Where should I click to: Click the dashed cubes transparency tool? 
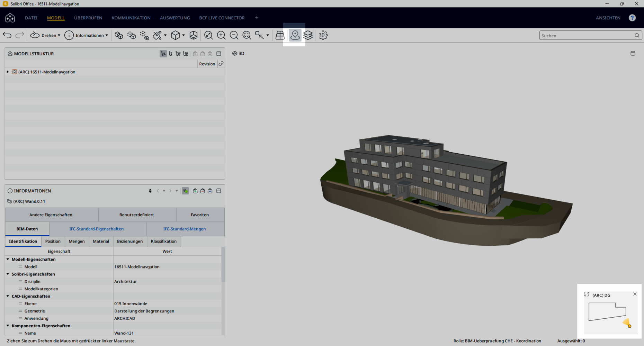pyautogui.click(x=132, y=35)
